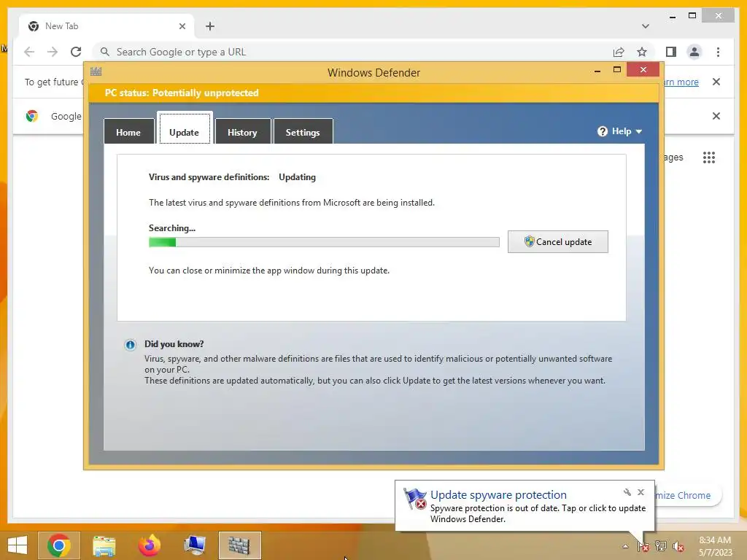
Task: Share this page icon in Chrome toolbar
Action: 619,52
